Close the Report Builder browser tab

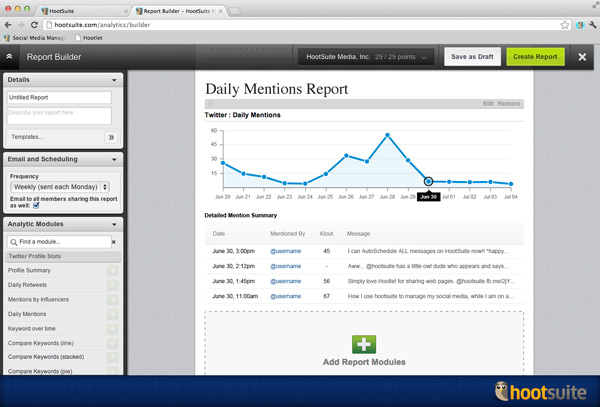click(220, 11)
